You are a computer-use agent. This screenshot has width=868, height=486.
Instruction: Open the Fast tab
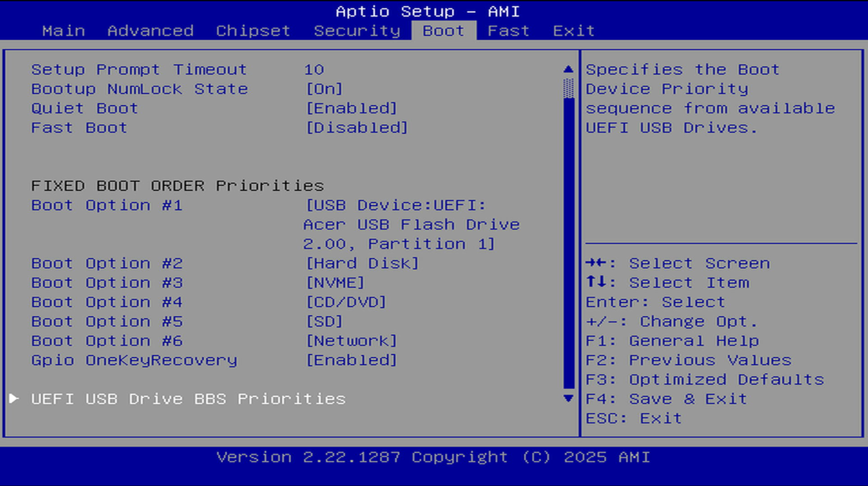pyautogui.click(x=509, y=30)
